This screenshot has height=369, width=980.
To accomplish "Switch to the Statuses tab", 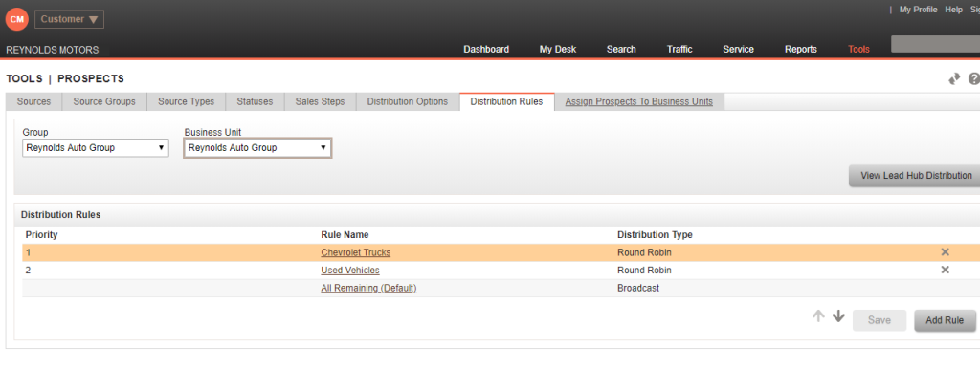I will tap(255, 101).
